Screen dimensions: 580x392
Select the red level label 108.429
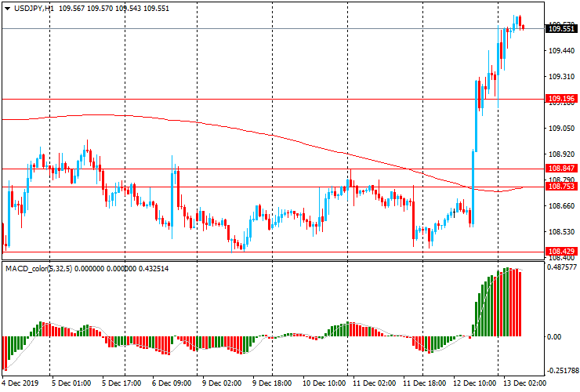(561, 251)
